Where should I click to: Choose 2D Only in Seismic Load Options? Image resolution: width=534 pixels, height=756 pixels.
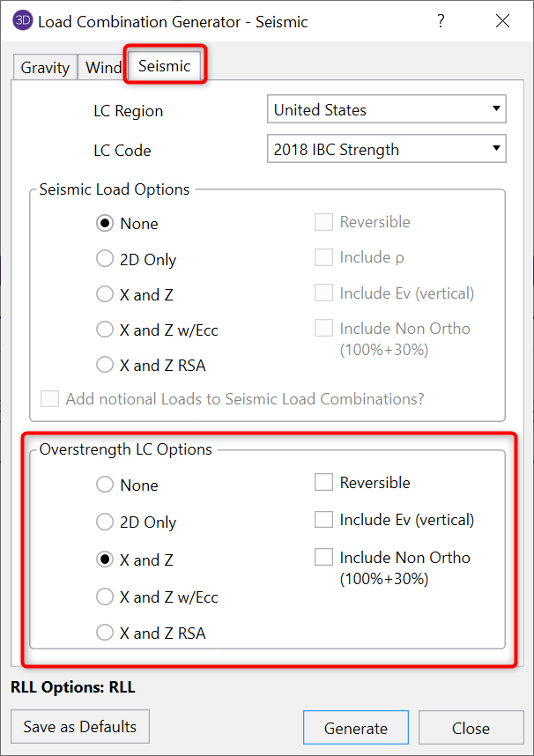pyautogui.click(x=105, y=260)
